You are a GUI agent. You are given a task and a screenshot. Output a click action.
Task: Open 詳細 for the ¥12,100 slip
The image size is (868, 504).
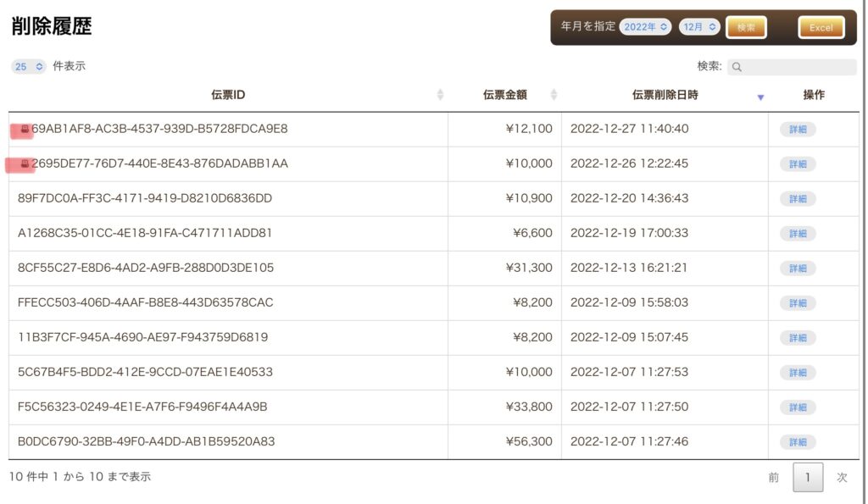coord(798,130)
